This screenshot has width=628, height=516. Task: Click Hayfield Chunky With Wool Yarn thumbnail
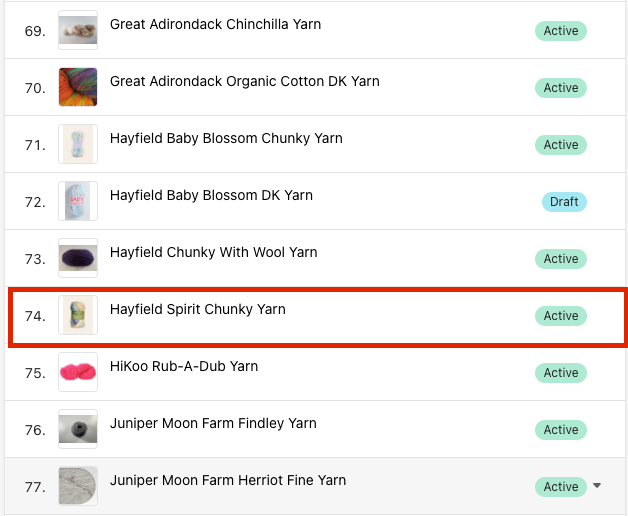tap(78, 259)
